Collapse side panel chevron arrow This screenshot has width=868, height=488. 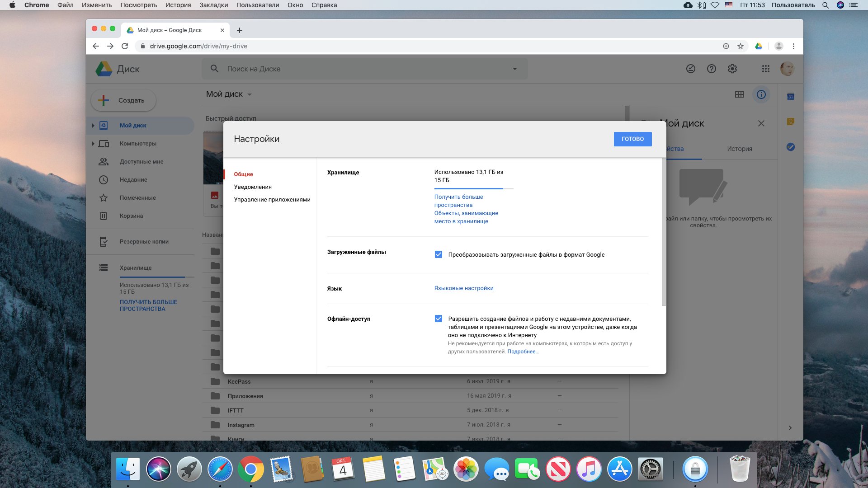point(790,428)
